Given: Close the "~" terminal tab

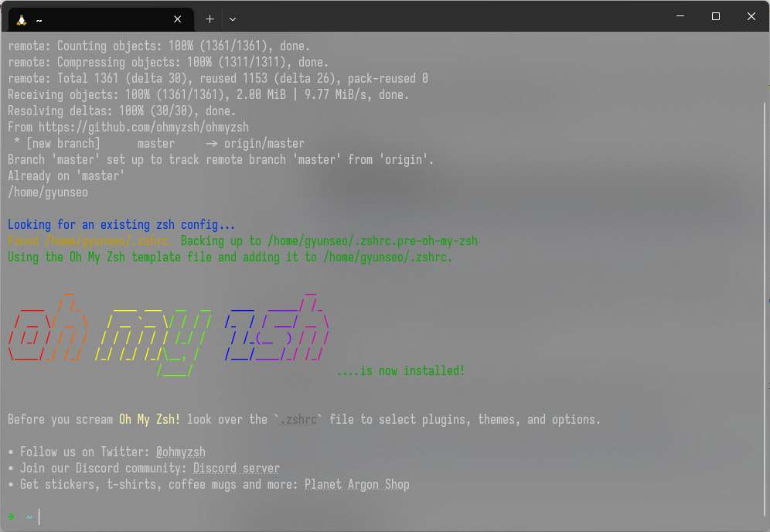Looking at the screenshot, I should coord(177,19).
